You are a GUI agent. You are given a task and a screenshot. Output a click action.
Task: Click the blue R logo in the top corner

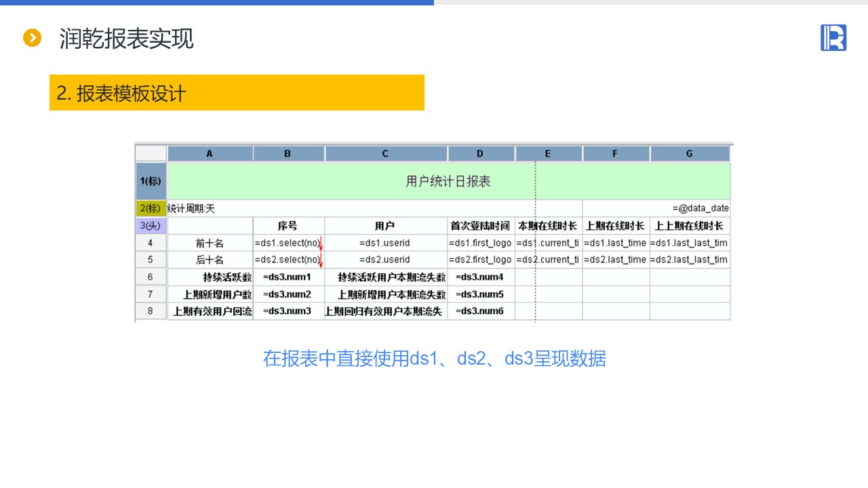(833, 37)
